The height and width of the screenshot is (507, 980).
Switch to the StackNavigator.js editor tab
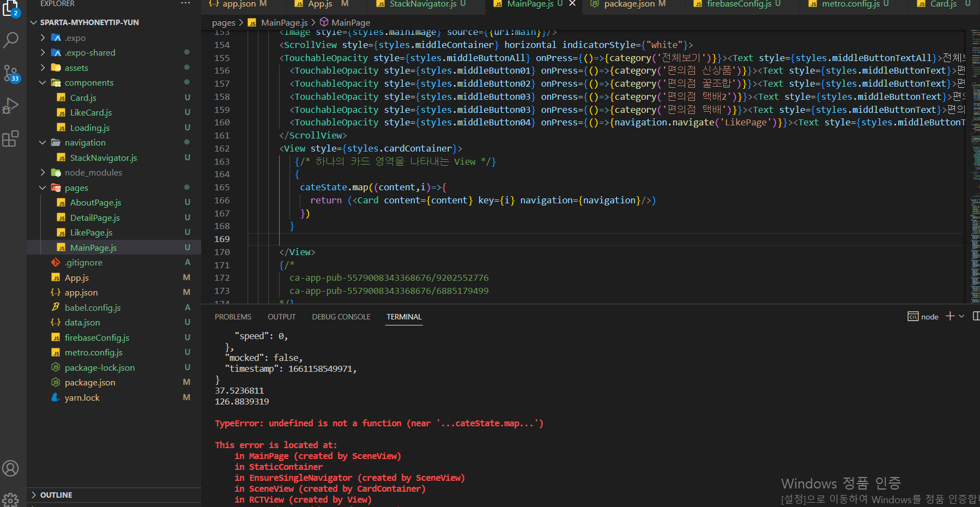[422, 4]
